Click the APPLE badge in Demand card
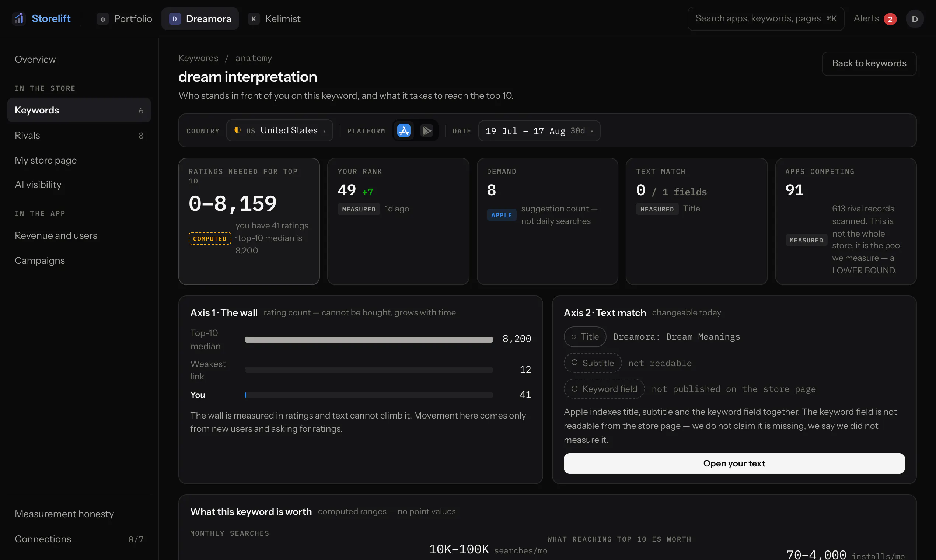 coord(502,215)
